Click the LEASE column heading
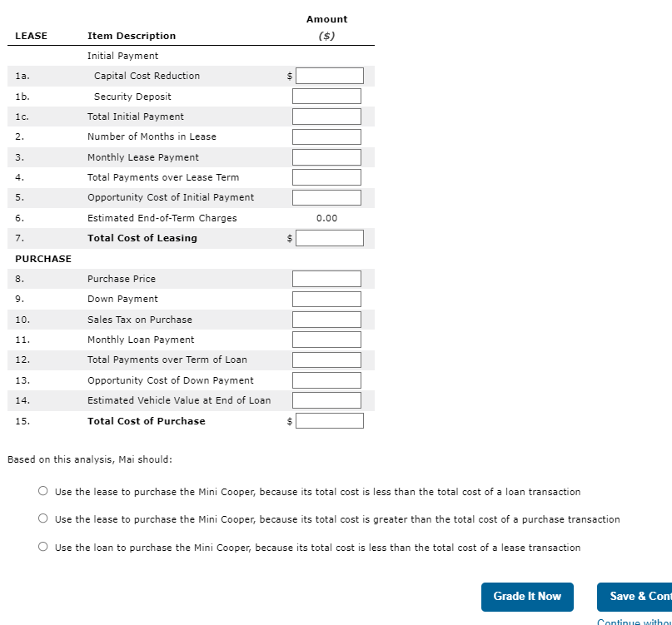Viewport: 672px width, 625px height. [x=32, y=36]
